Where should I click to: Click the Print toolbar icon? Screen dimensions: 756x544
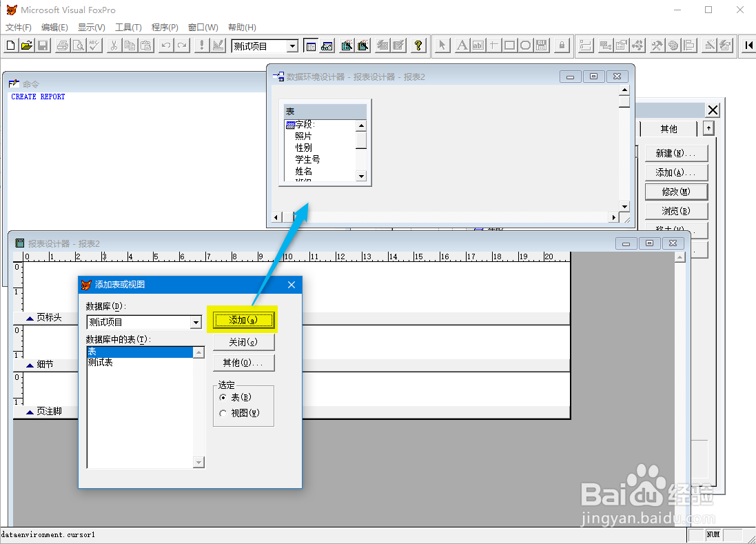62,46
